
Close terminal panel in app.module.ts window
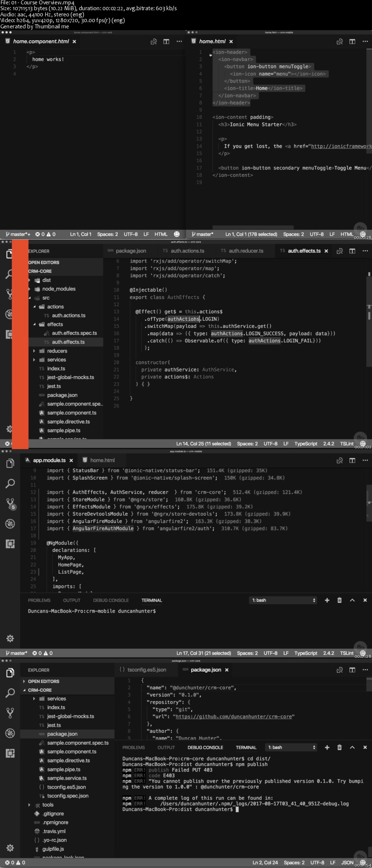click(365, 600)
